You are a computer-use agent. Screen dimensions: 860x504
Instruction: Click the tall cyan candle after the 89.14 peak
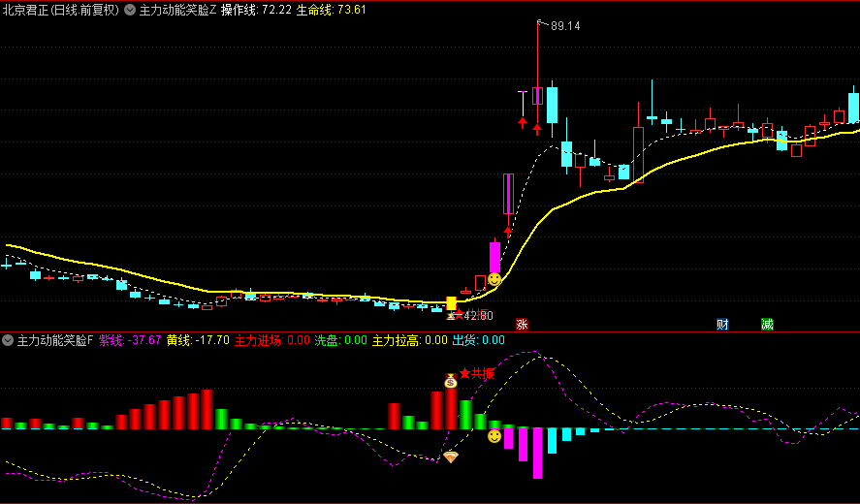pos(552,105)
